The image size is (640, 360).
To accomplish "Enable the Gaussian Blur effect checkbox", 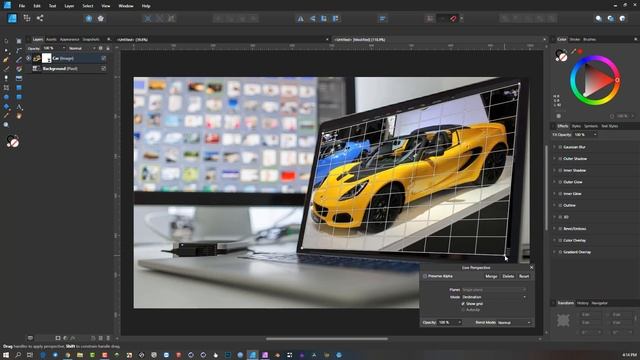I will click(560, 147).
